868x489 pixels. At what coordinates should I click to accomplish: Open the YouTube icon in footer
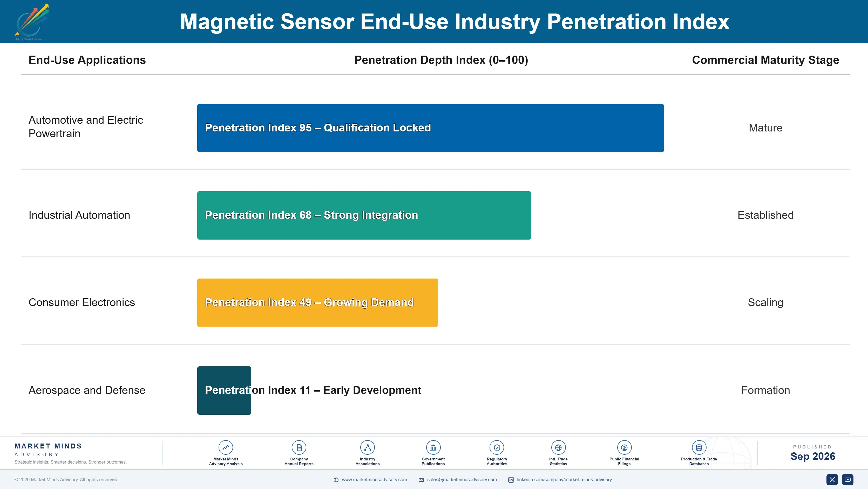(848, 480)
